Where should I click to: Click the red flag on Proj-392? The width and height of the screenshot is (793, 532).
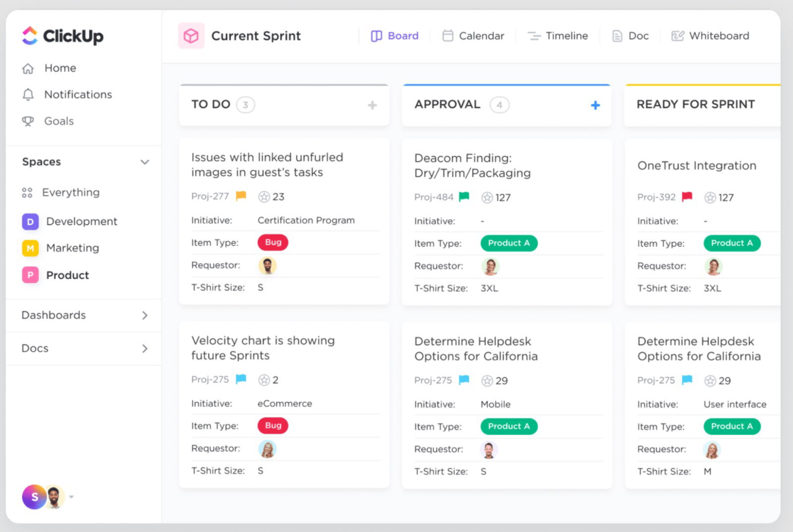[687, 197]
